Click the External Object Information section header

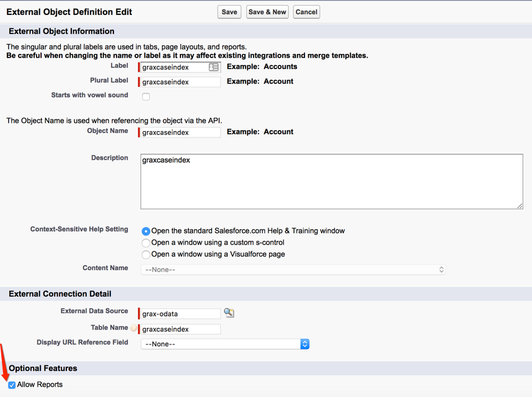61,31
